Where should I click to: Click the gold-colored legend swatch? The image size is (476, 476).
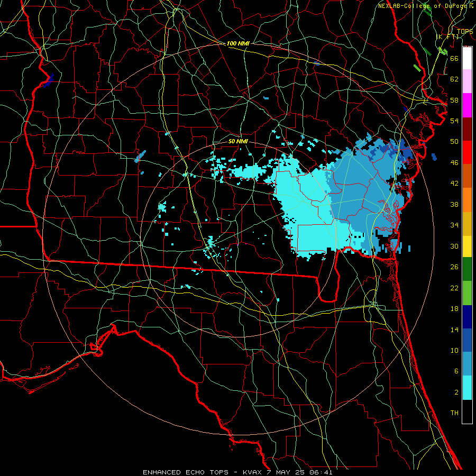point(467,223)
